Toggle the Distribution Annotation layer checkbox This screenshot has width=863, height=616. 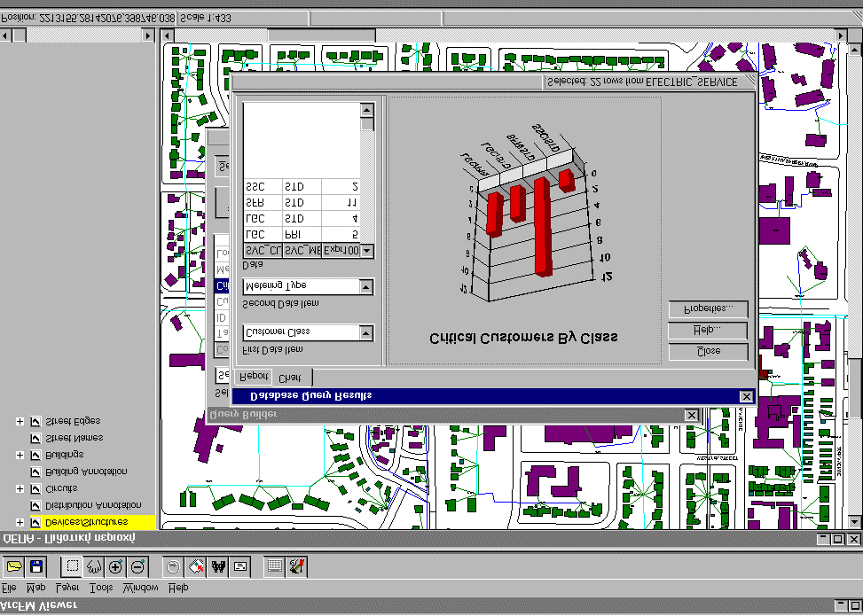(x=35, y=505)
